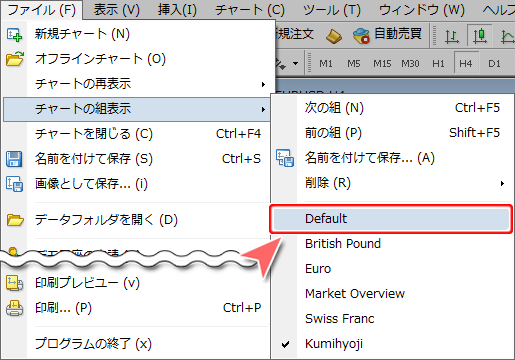The height and width of the screenshot is (360, 515).
Task: Click the yellow diamond toolbar icon
Action: [x=334, y=36]
